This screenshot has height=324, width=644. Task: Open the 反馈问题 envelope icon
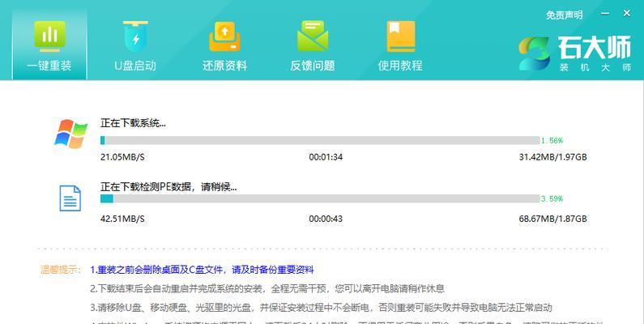(313, 36)
